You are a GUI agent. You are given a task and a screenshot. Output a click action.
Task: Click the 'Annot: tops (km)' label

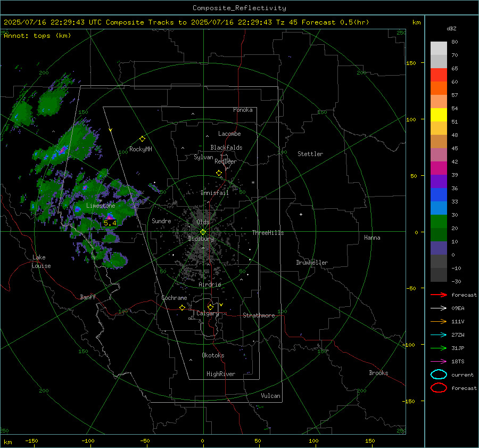[x=37, y=36]
